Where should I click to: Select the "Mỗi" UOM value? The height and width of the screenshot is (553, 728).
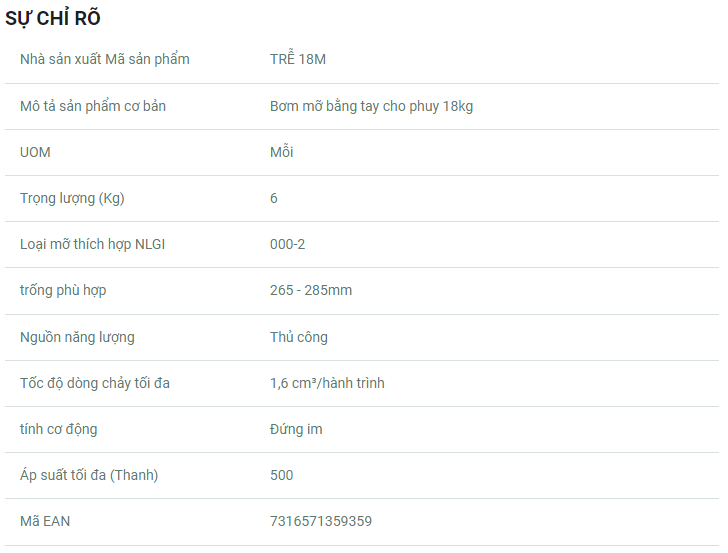[x=282, y=152]
